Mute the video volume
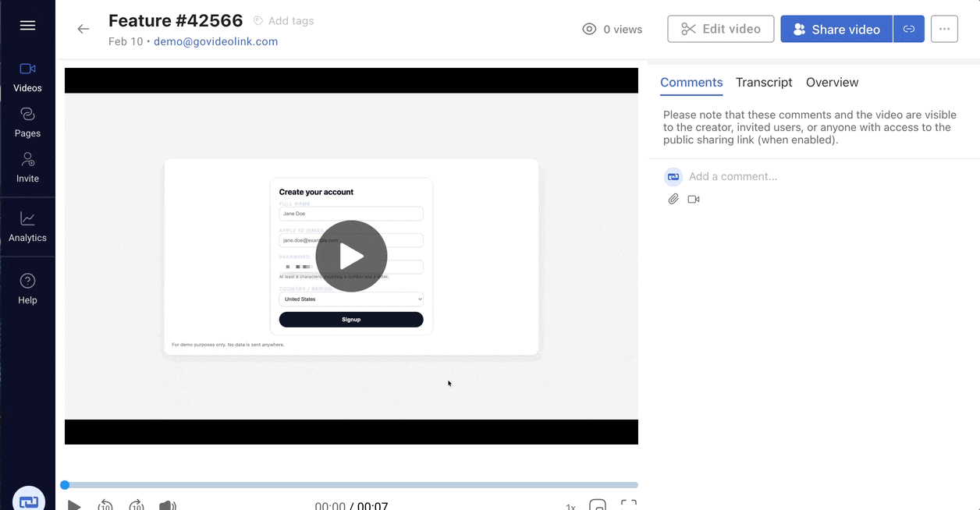The height and width of the screenshot is (510, 980). click(167, 505)
